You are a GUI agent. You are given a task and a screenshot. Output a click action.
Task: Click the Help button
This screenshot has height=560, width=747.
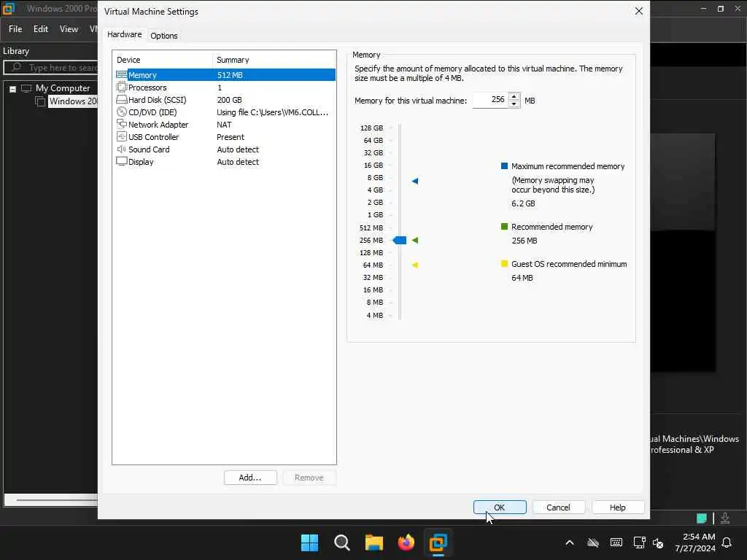click(x=617, y=507)
